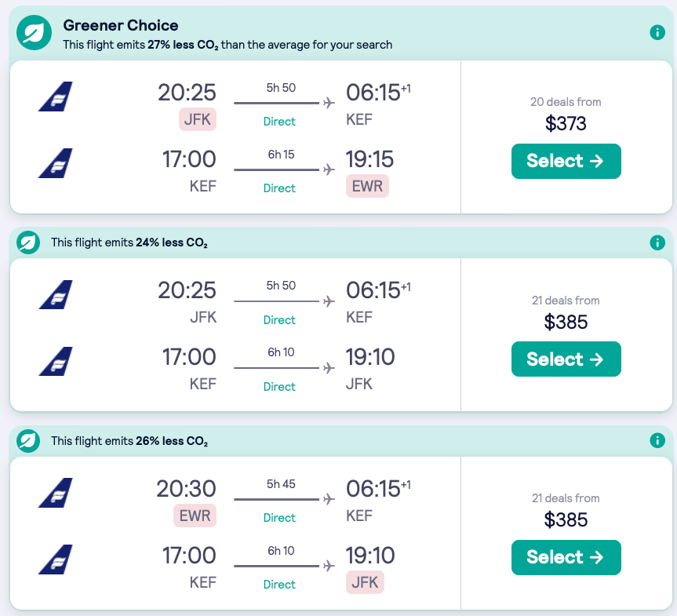Click leaf icon on 26% less CO₂ banner

tap(28, 441)
